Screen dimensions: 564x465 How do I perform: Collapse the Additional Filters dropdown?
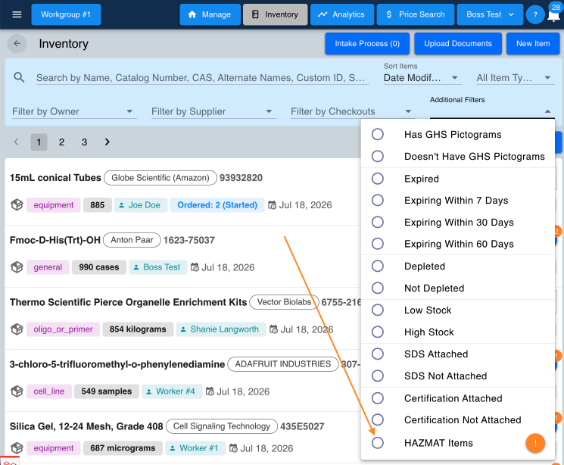coord(492,111)
